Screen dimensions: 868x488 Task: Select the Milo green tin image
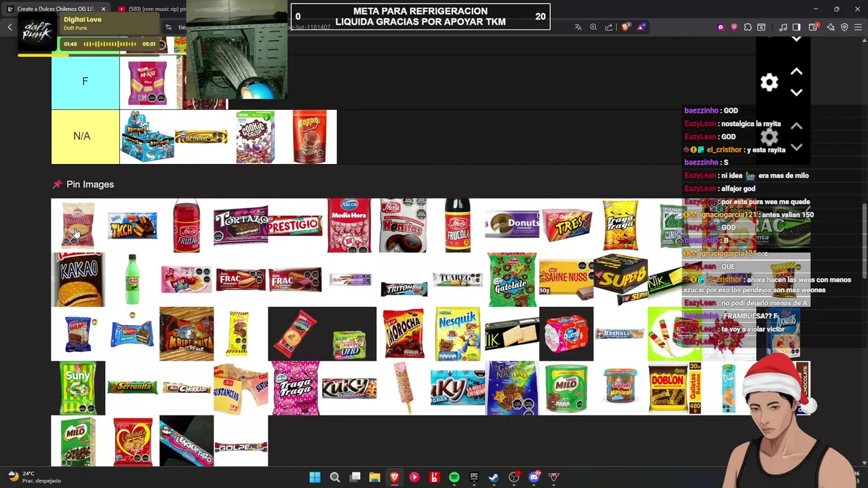[x=566, y=388]
